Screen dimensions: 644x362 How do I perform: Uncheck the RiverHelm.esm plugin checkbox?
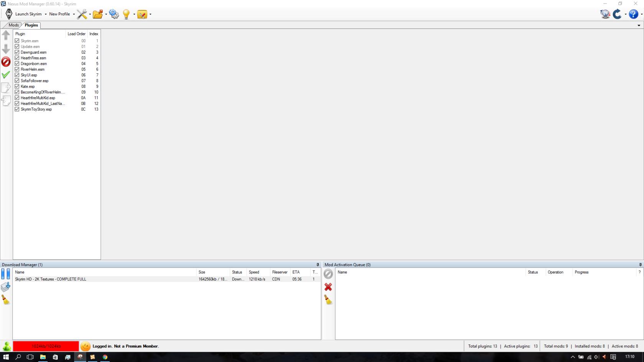(17, 69)
